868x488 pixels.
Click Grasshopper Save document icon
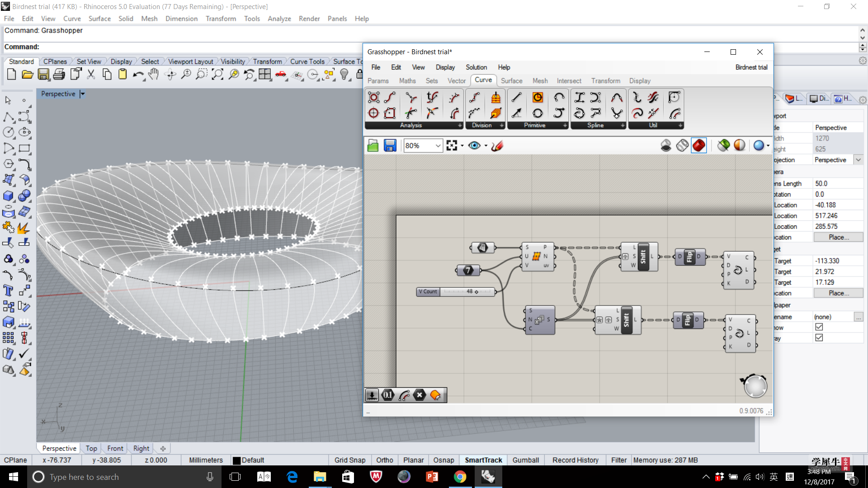pyautogui.click(x=390, y=145)
